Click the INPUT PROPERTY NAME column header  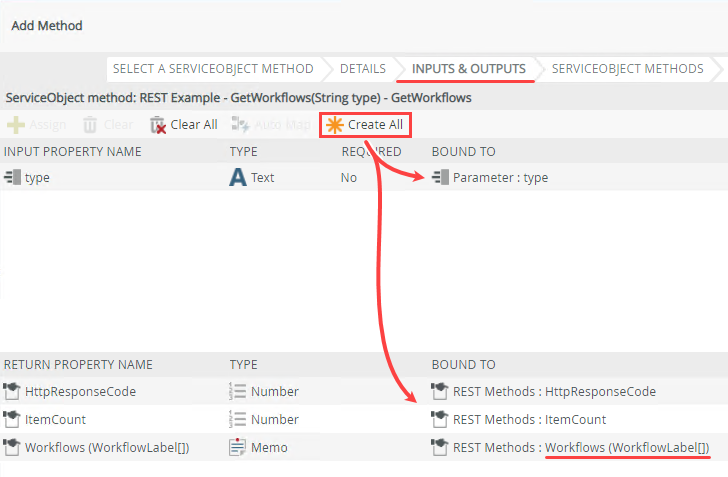point(72,152)
